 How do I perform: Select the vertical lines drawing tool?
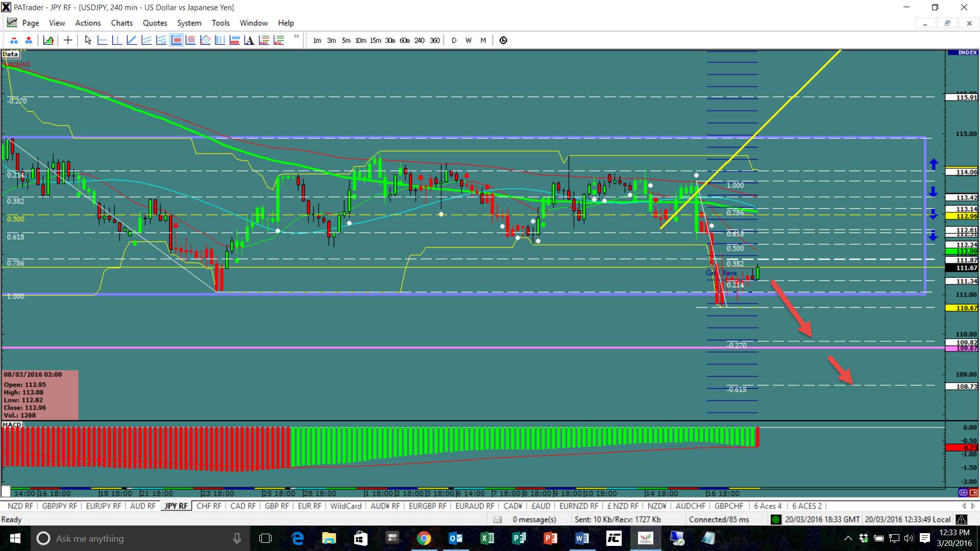click(220, 40)
